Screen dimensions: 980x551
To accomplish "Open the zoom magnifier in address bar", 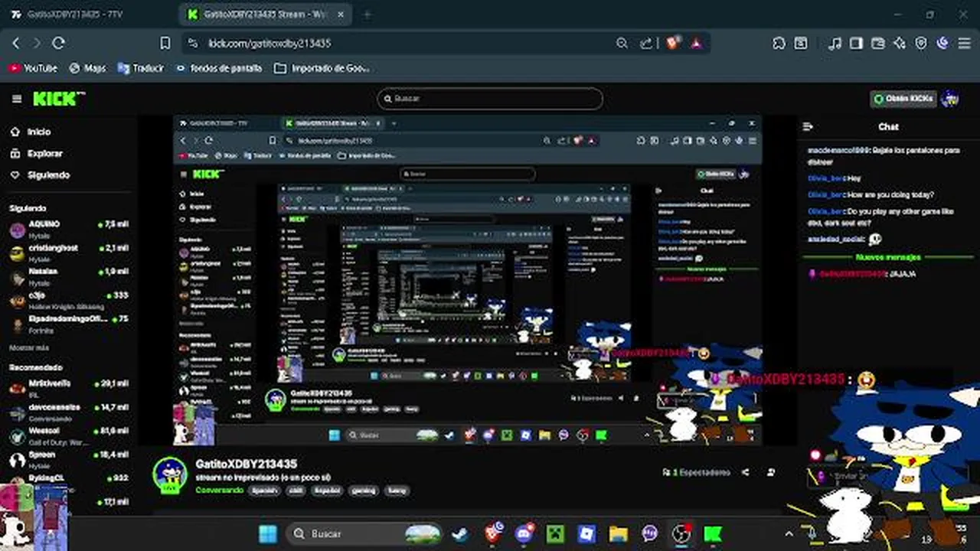I will click(x=622, y=44).
